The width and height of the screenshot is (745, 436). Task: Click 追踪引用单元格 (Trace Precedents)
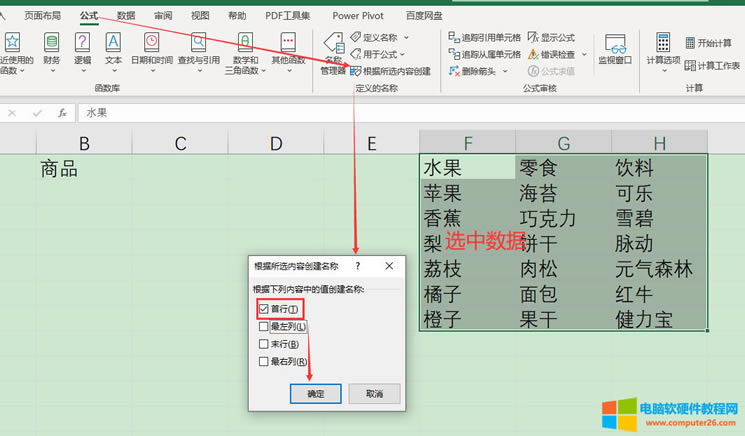tap(485, 37)
